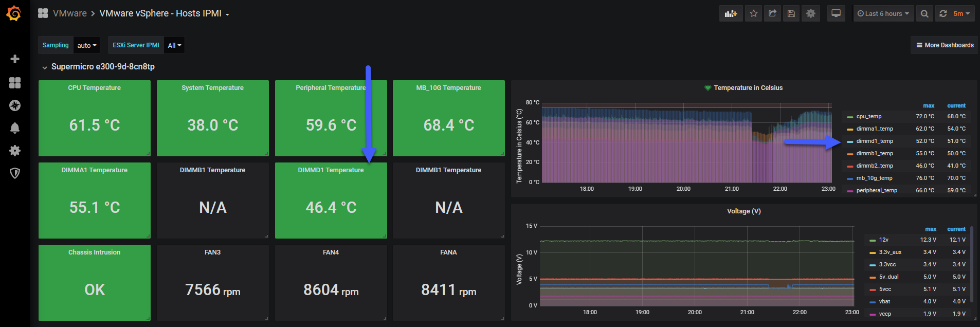Open the Explore compass icon
980x327 pixels.
15,105
